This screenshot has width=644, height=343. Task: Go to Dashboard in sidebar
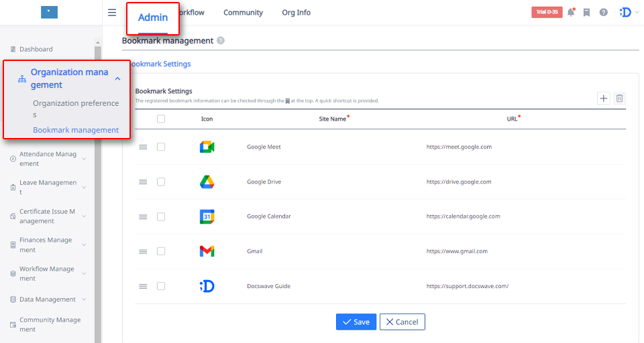[x=36, y=49]
